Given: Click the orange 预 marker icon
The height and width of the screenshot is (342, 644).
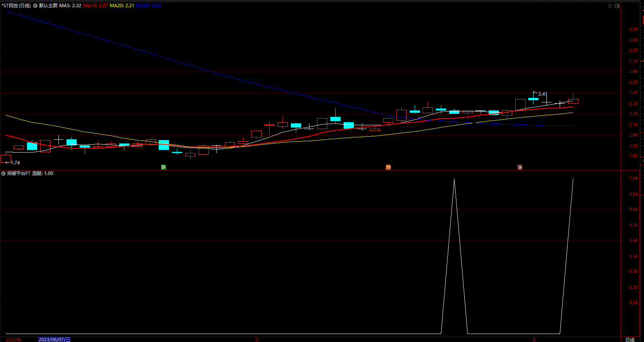Looking at the screenshot, I should (388, 167).
